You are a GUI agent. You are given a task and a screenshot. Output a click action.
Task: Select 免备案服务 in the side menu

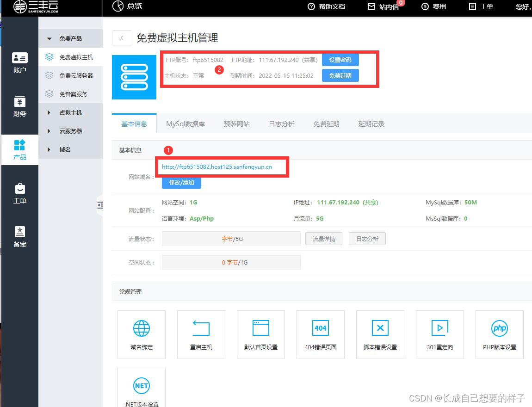click(71, 94)
